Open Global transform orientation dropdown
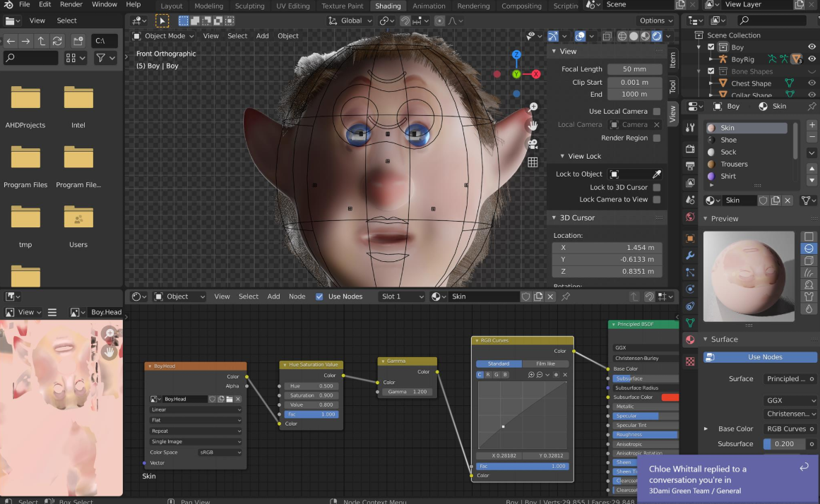The image size is (820, 504). point(350,21)
